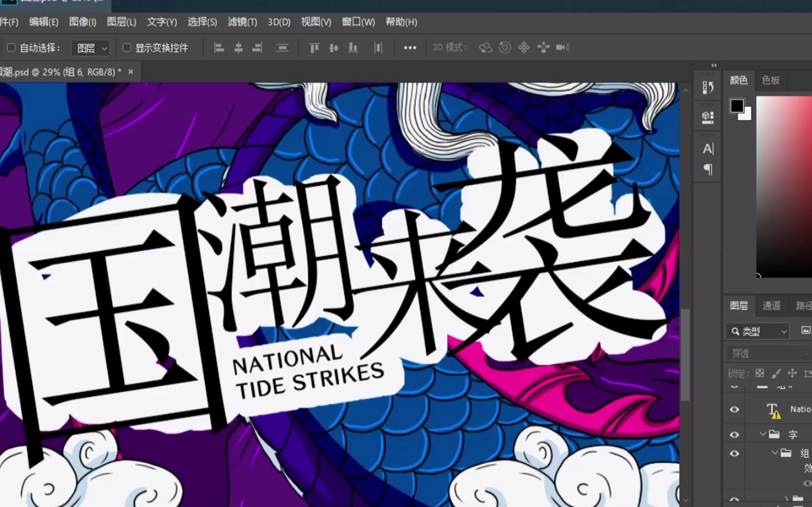Open the 窗口(W) menu
This screenshot has height=507, width=812.
tap(358, 22)
